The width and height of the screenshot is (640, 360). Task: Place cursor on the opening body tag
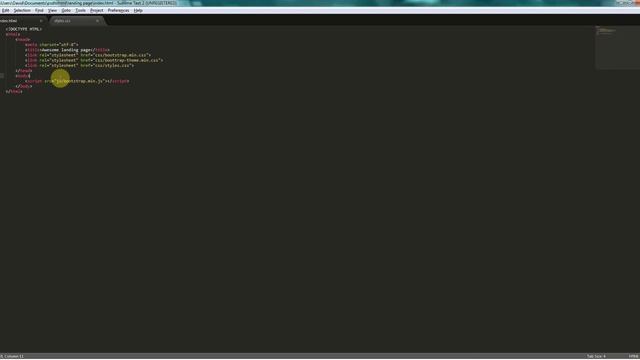[x=22, y=76]
